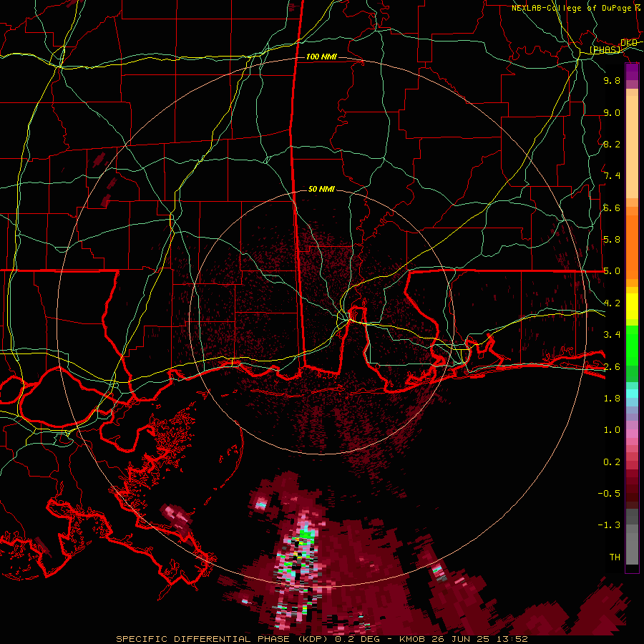Screen dimensions: 644x644
Task: Click the 6.6 scale label
Action: point(612,208)
